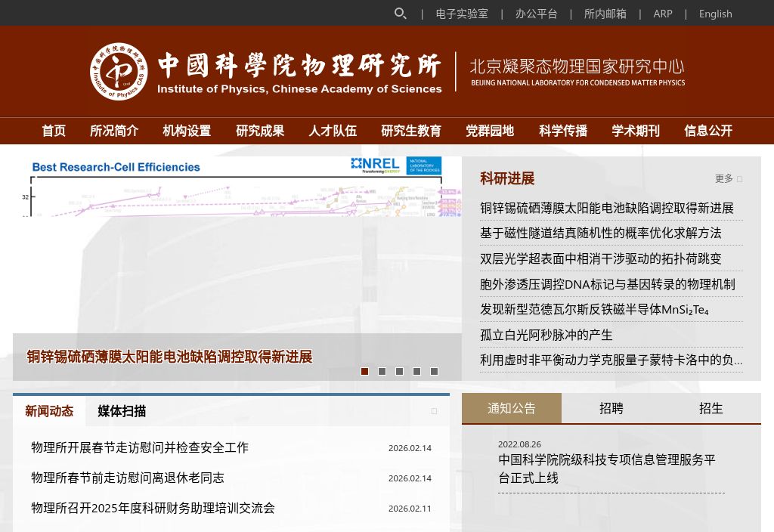Jump to the first slide using pagination dot
The height and width of the screenshot is (532, 774).
coord(364,371)
